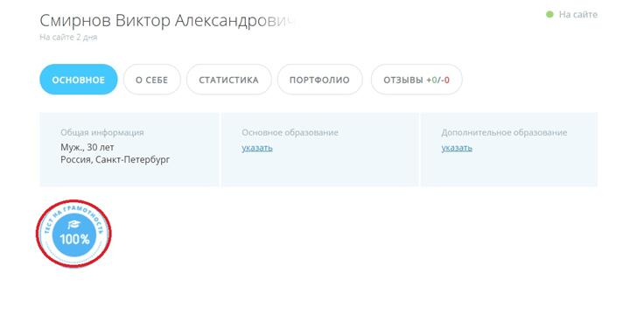Click the text На сайте 2 дня
The width and height of the screenshot is (644, 315).
(x=68, y=38)
